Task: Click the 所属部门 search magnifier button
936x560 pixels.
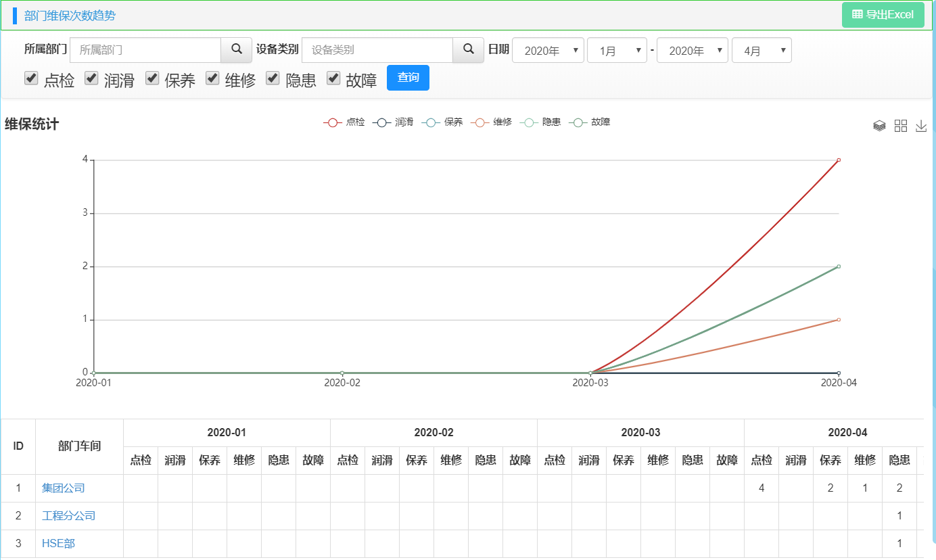Action: (x=237, y=50)
